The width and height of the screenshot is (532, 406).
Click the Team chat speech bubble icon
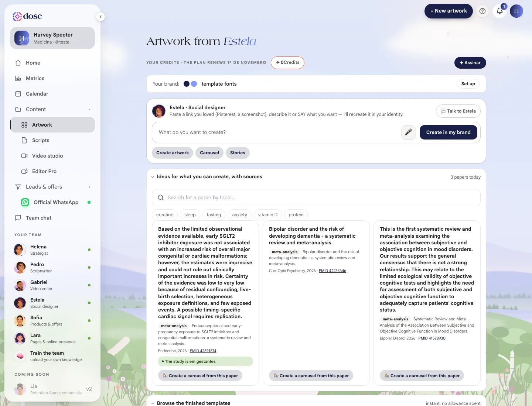[x=18, y=218]
